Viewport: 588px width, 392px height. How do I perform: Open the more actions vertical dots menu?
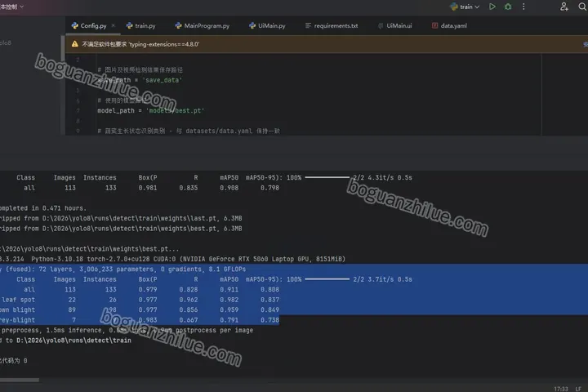pyautogui.click(x=523, y=7)
